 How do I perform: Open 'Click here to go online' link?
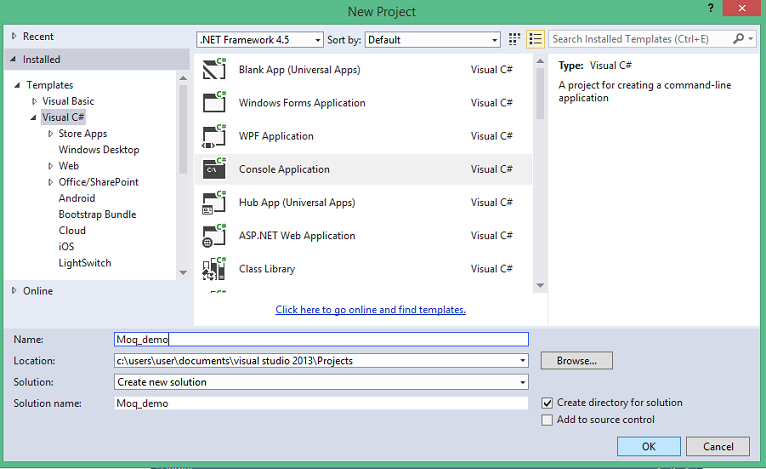(x=370, y=309)
